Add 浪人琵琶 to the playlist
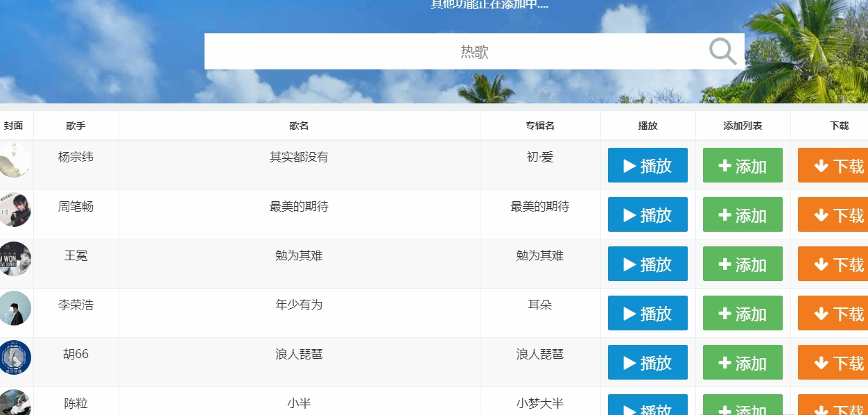 point(743,362)
